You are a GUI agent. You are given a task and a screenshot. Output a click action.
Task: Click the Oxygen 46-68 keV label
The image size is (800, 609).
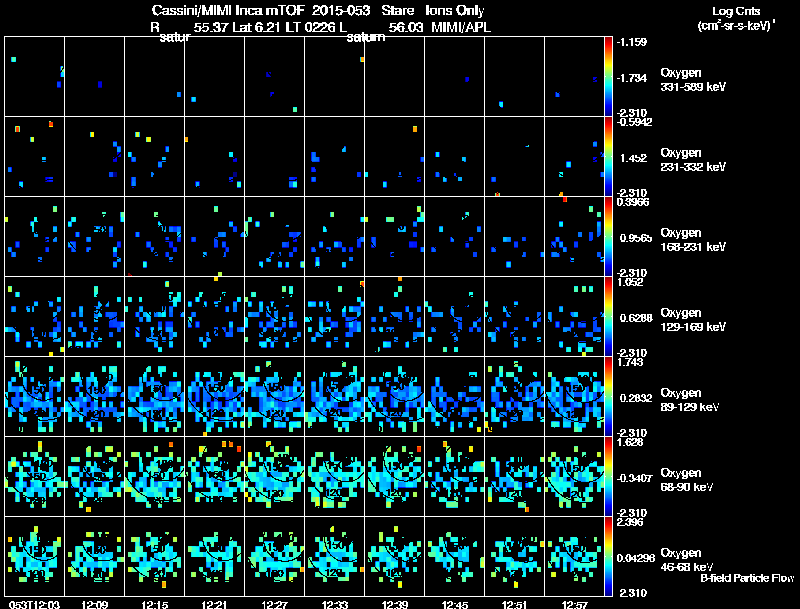point(687,560)
